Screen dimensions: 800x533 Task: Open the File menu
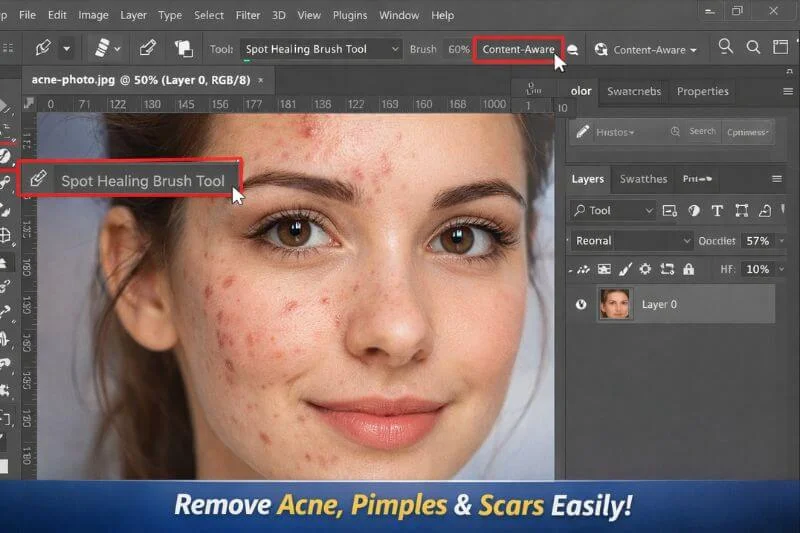coord(28,15)
